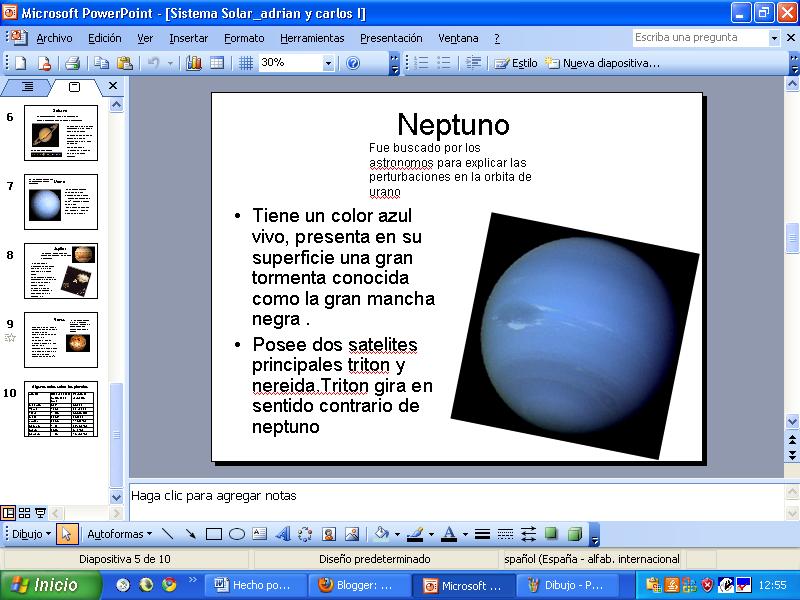Open PowerPoint help question mark icon

point(353,63)
